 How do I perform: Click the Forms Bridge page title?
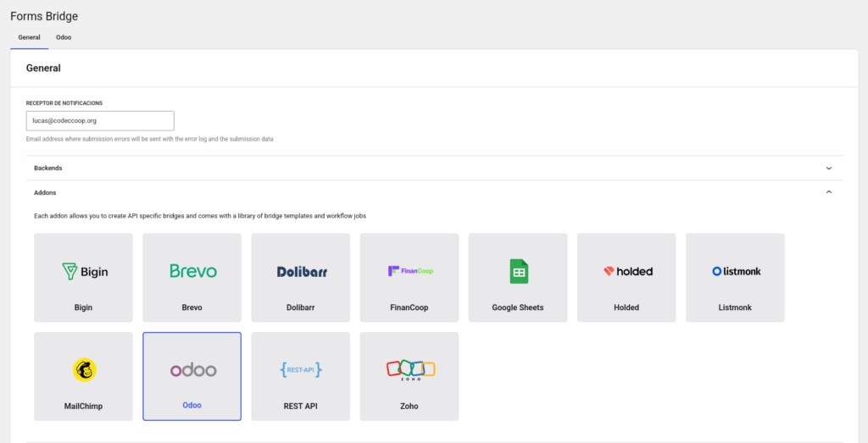44,16
